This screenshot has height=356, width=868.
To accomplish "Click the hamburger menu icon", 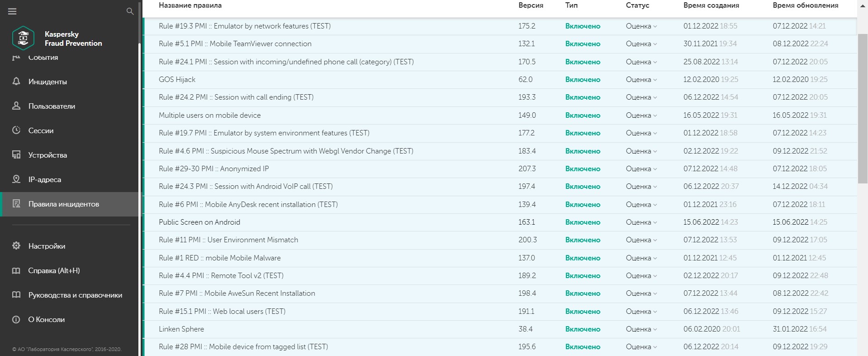I will [12, 11].
